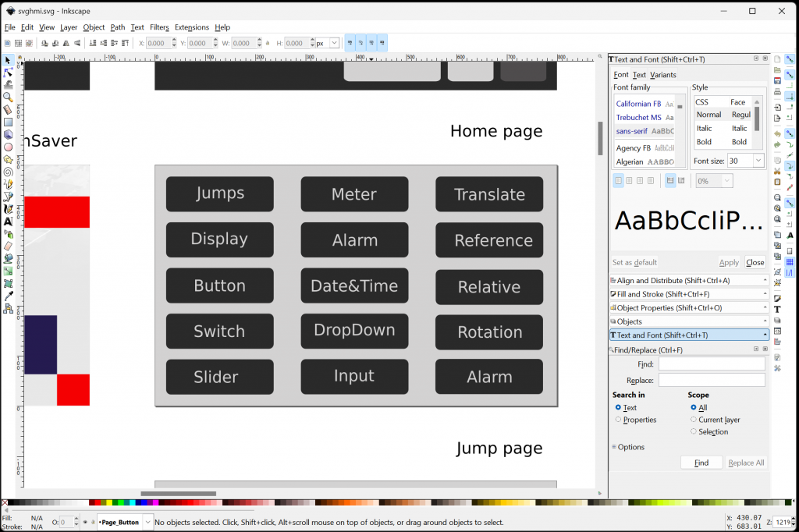Click the Find button
This screenshot has height=532, width=799.
701,463
